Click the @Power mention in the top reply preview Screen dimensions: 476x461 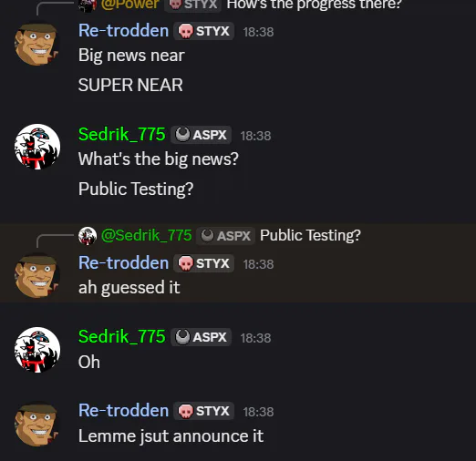click(130, 5)
